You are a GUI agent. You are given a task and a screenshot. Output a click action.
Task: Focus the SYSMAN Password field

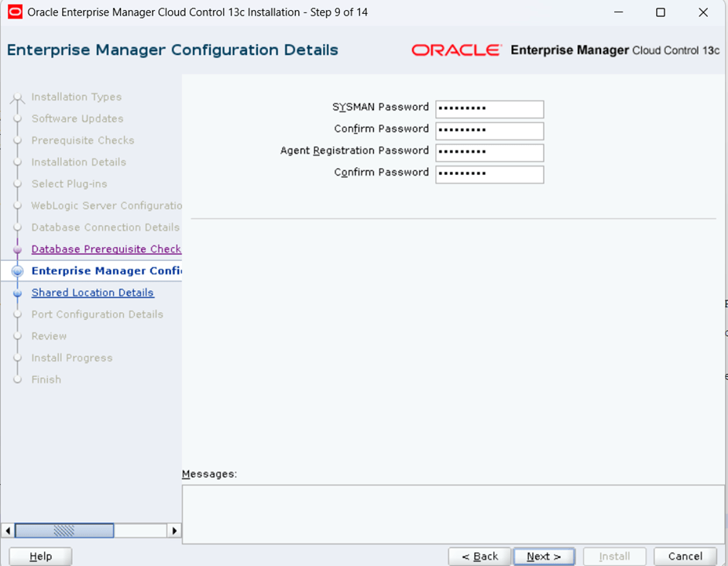point(489,109)
